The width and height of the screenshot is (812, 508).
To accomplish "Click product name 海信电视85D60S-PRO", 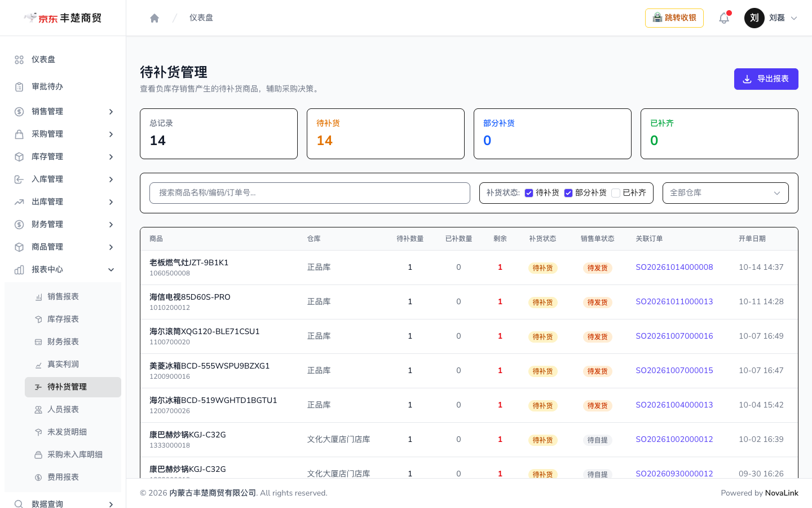I will pos(190,297).
